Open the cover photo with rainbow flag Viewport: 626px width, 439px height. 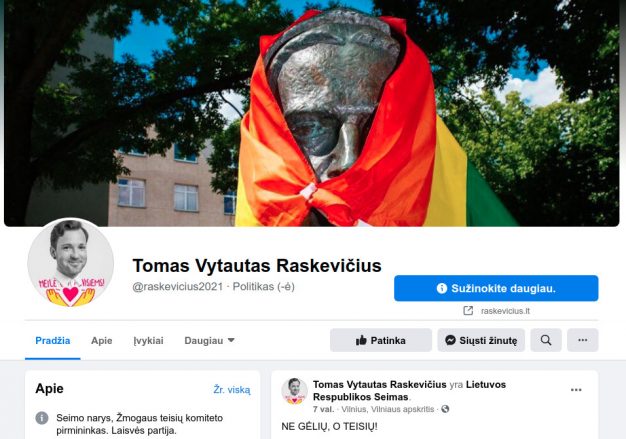(x=311, y=113)
